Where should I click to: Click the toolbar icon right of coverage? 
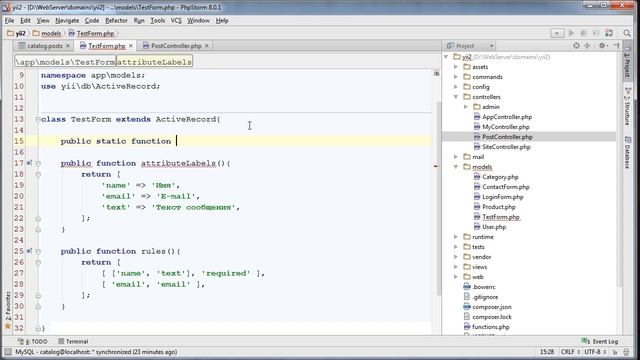[x=609, y=33]
